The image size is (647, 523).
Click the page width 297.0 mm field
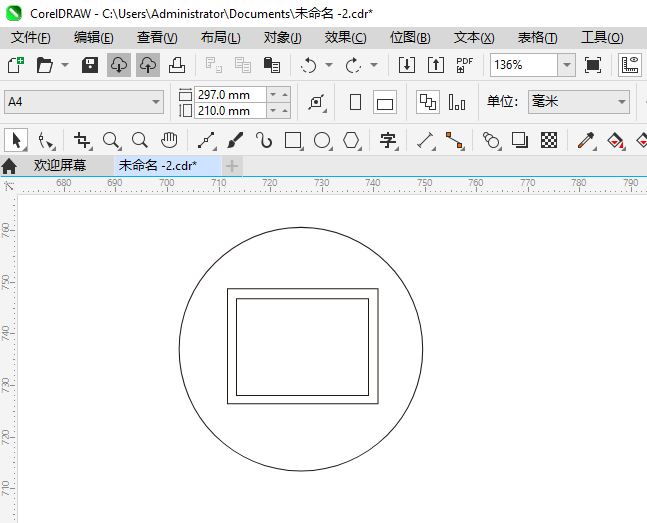click(230, 95)
